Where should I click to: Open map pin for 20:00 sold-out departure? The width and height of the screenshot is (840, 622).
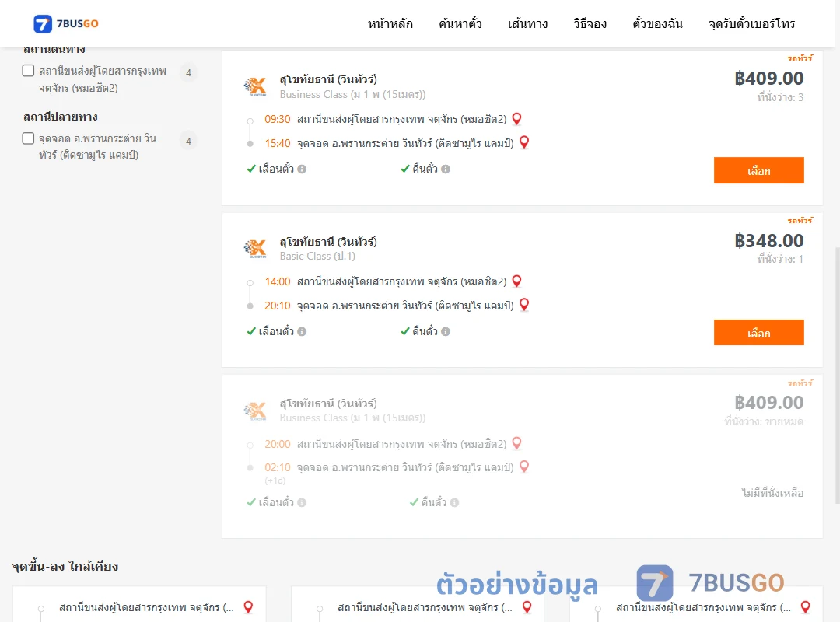[x=516, y=444]
